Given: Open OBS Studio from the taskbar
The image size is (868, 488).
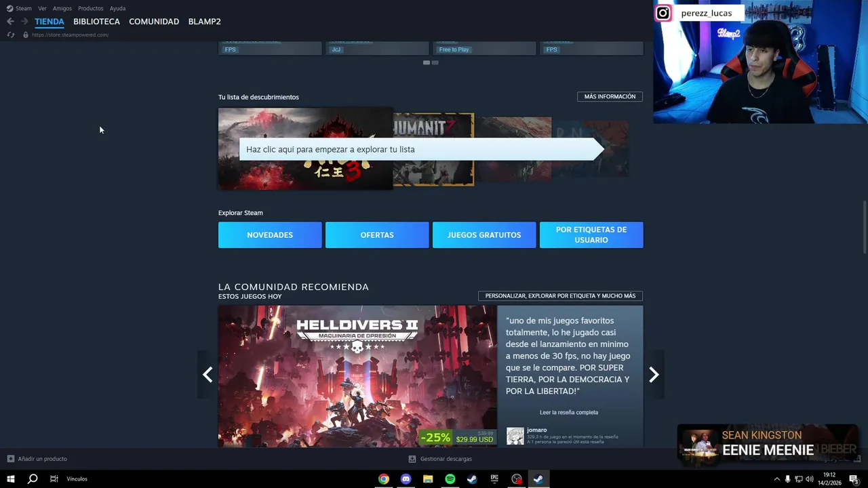Looking at the screenshot, I should click(x=517, y=479).
